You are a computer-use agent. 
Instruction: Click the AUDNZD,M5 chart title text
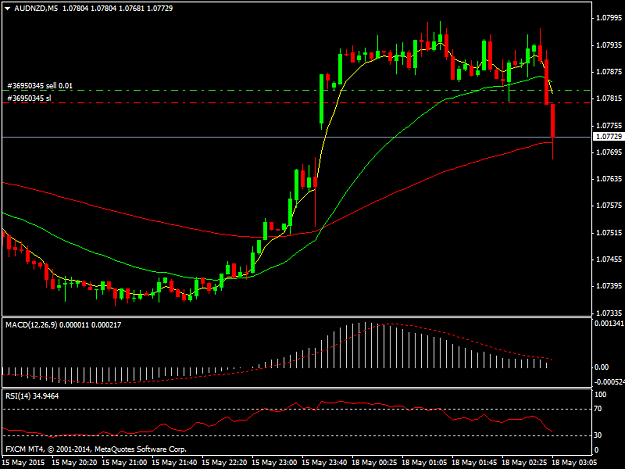(x=36, y=8)
